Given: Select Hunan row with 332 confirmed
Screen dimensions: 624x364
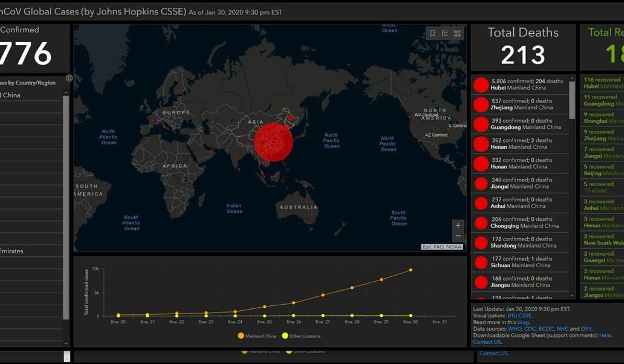Looking at the screenshot, I should (x=520, y=164).
